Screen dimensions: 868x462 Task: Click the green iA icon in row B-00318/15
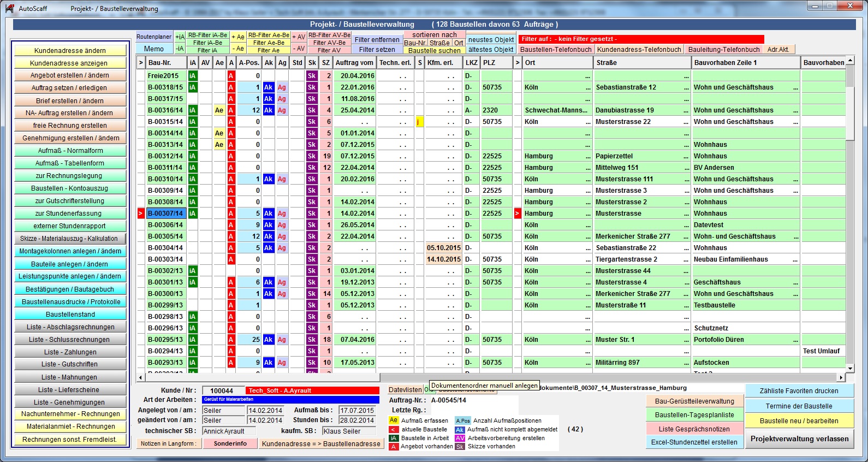point(193,87)
